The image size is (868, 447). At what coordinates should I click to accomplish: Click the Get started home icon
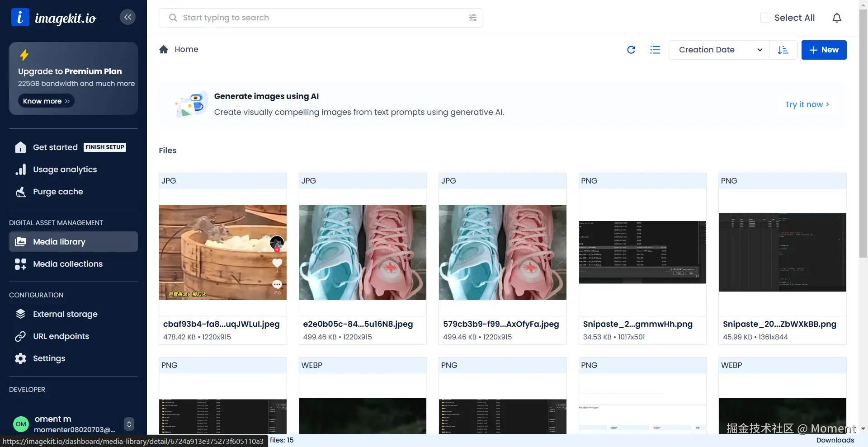[20, 147]
